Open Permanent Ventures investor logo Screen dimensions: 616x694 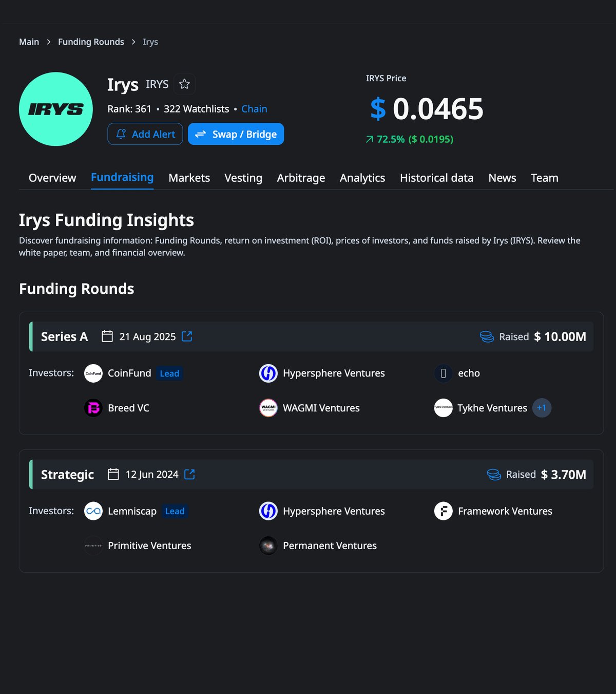click(x=268, y=546)
